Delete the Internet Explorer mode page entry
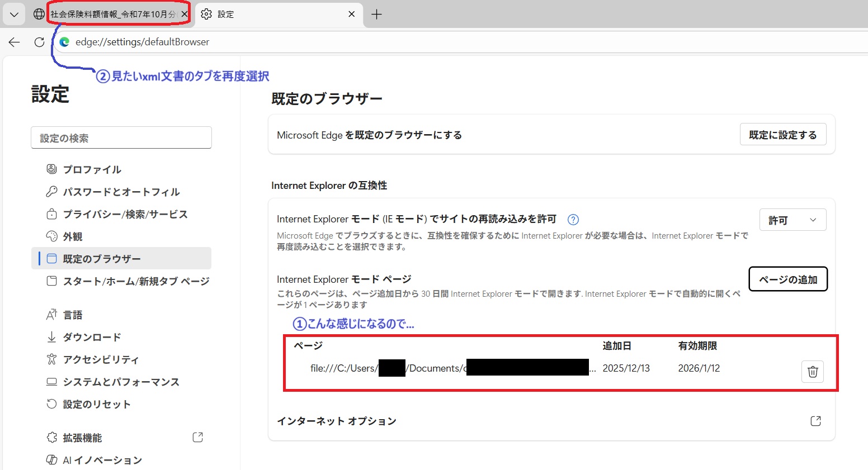This screenshot has height=470, width=868. coord(813,372)
